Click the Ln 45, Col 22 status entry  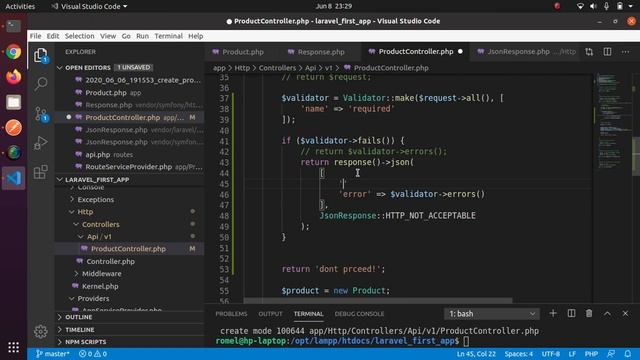pyautogui.click(x=476, y=353)
